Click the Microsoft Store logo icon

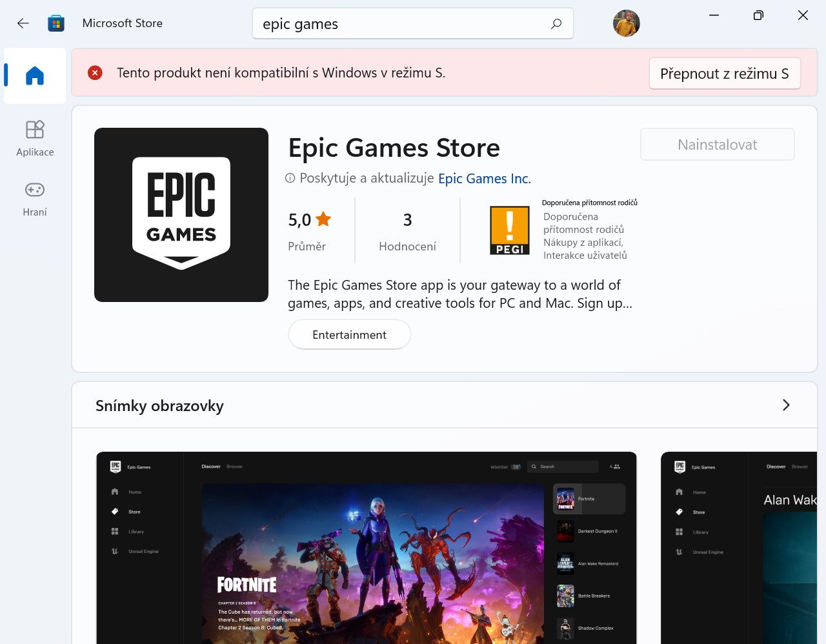click(56, 23)
